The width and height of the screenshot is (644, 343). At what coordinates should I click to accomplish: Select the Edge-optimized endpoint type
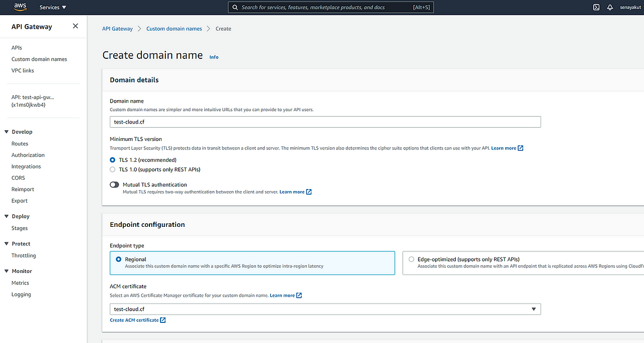412,259
